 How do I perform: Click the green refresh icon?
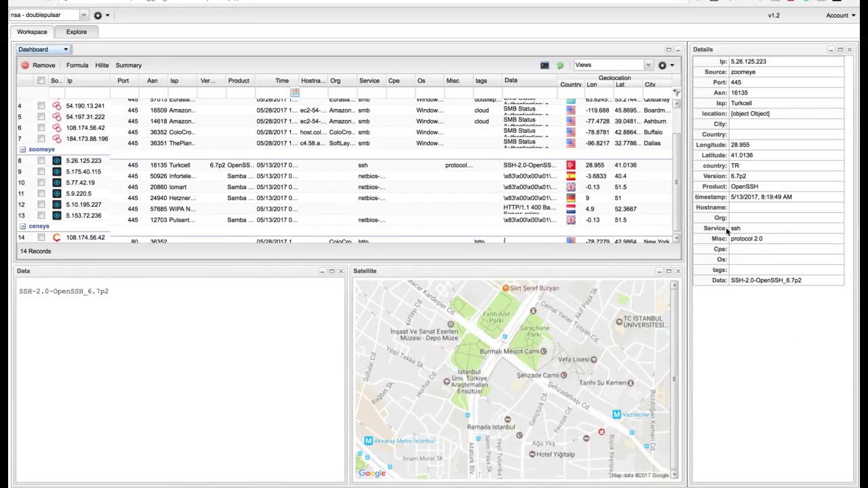coord(559,66)
